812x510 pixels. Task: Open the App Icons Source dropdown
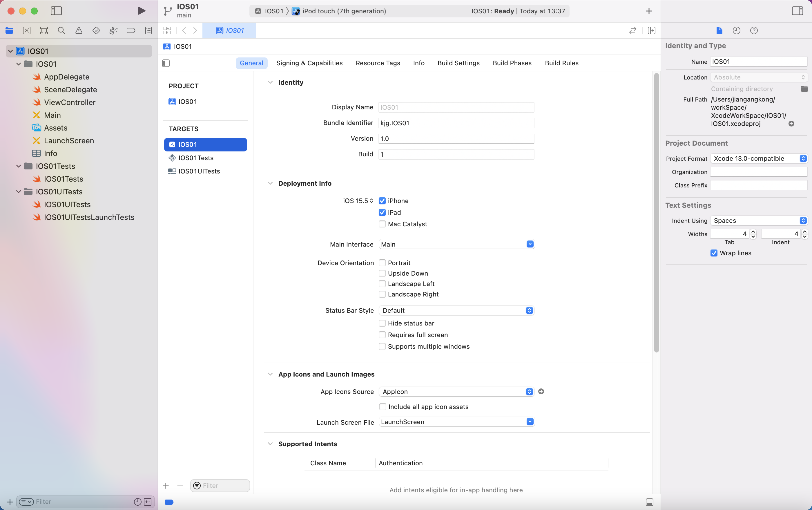(456, 392)
